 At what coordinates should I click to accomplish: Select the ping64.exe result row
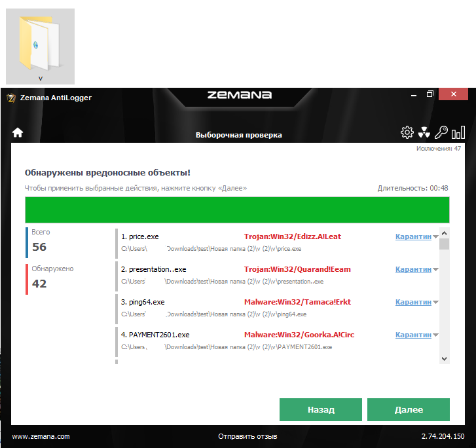point(277,308)
